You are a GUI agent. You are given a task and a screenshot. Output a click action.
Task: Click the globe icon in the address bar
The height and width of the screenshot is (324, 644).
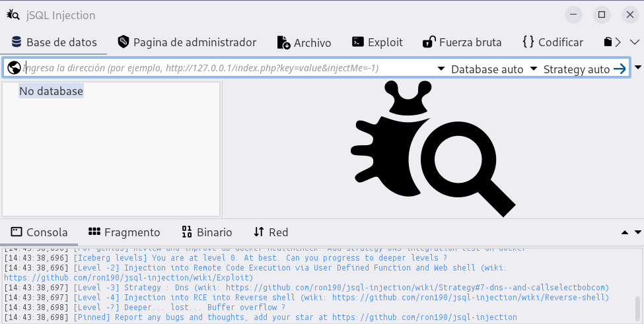coord(14,68)
